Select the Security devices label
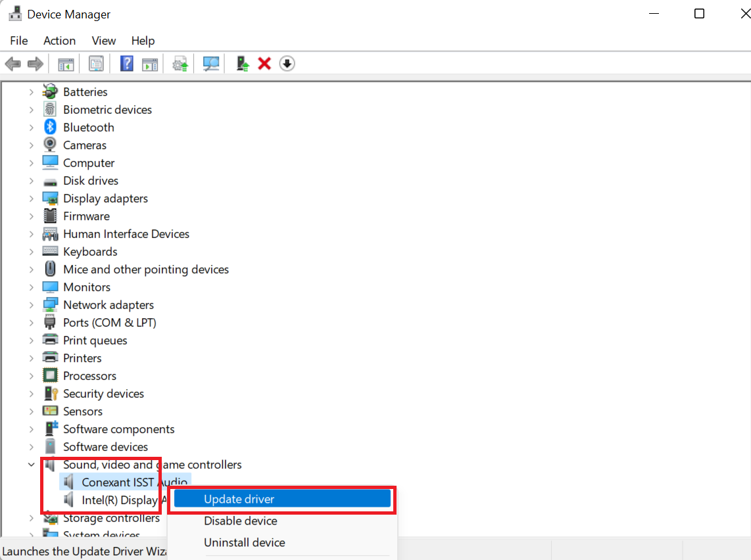Viewport: 751px width, 560px height. click(x=103, y=394)
